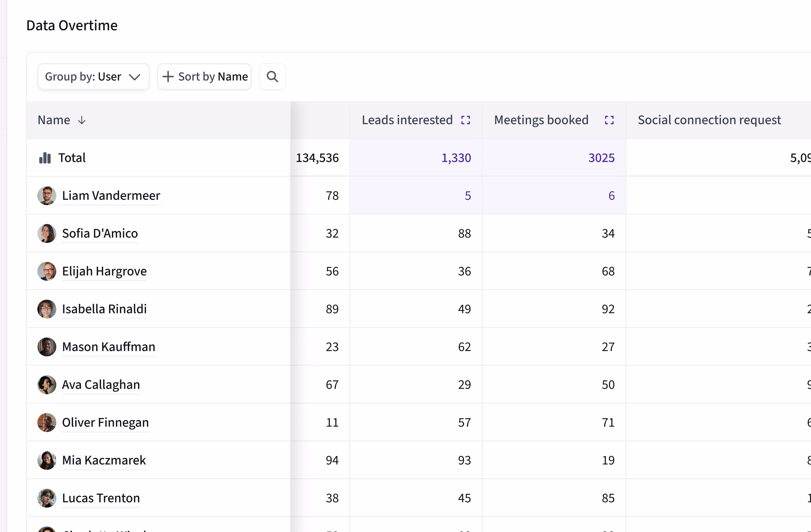Open the search icon button

[x=272, y=77]
